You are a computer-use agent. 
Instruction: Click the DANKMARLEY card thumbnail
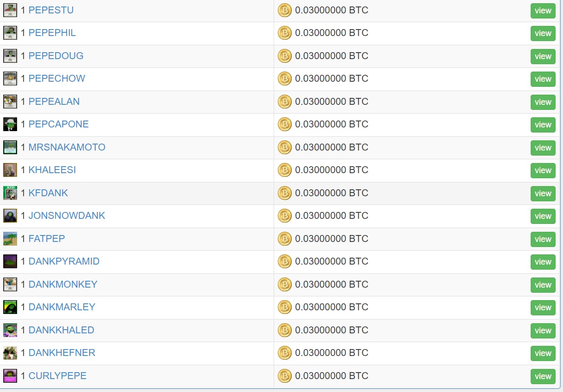pyautogui.click(x=10, y=307)
